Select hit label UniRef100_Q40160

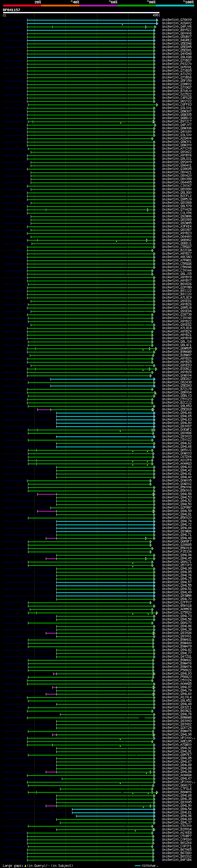[177, 132]
